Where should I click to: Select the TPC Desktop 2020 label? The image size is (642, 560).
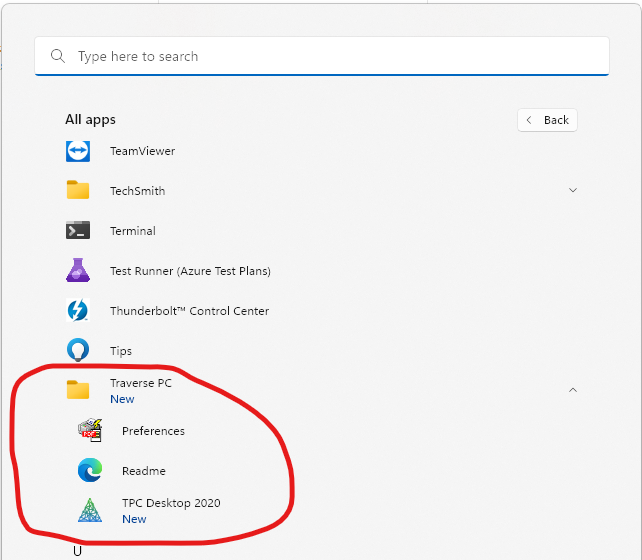pyautogui.click(x=171, y=503)
